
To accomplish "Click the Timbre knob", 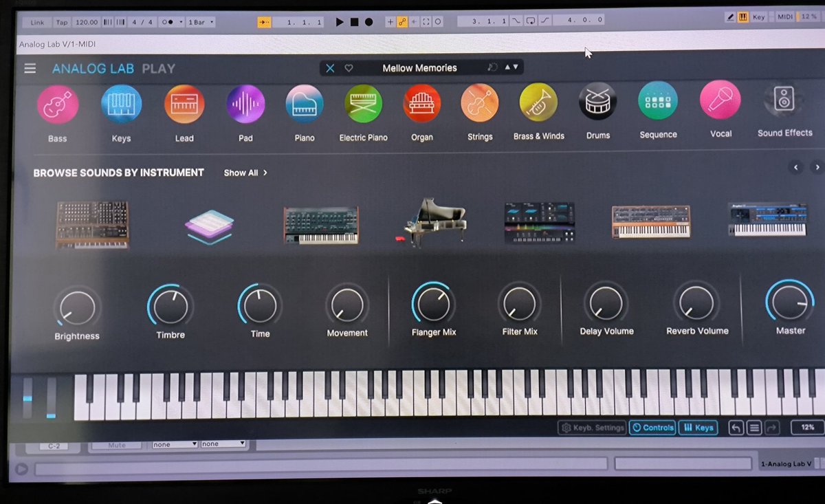I will [x=170, y=305].
